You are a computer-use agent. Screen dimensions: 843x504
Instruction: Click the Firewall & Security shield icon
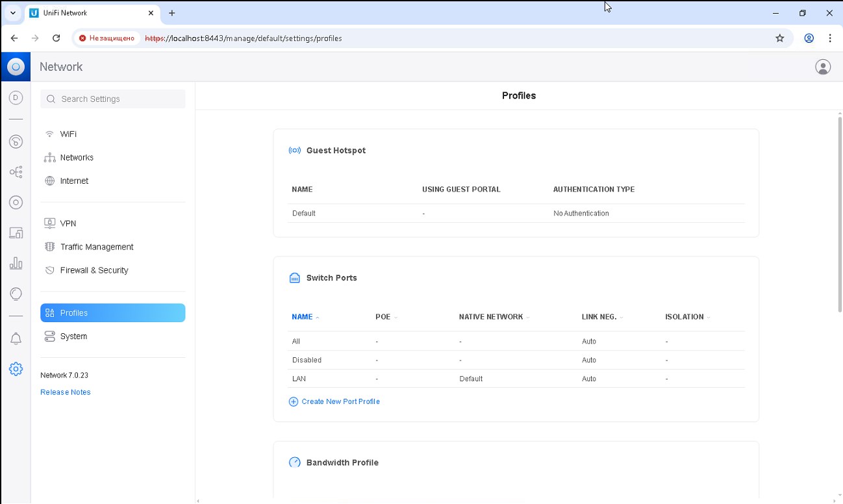(49, 270)
